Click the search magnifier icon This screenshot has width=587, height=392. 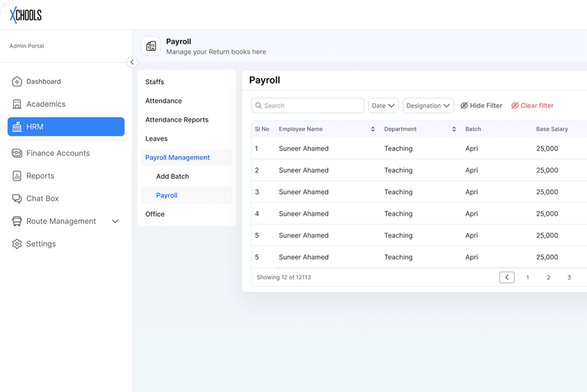[x=258, y=106]
